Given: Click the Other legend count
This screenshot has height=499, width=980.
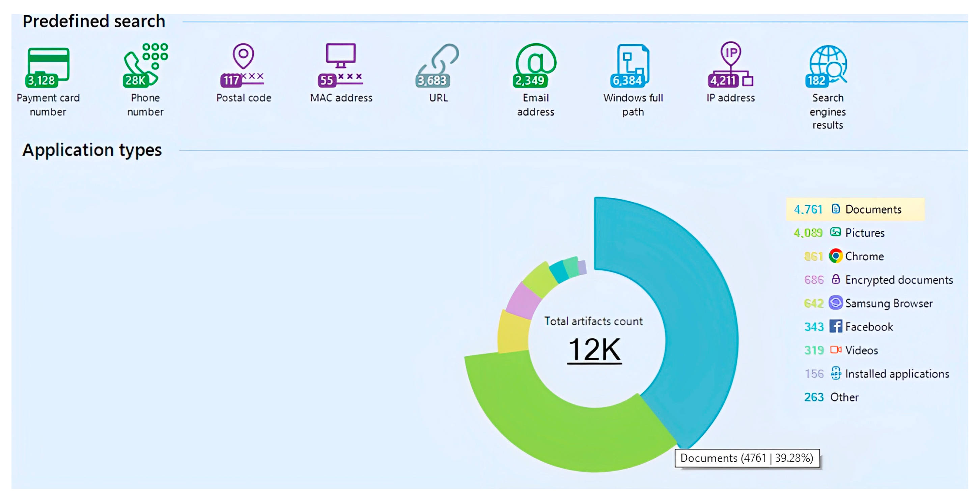Looking at the screenshot, I should click(814, 397).
